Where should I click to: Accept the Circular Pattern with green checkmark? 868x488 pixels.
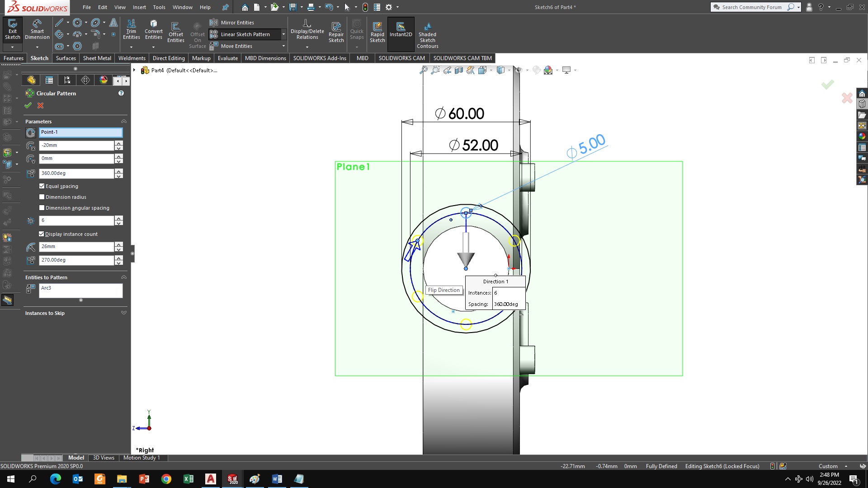[28, 105]
